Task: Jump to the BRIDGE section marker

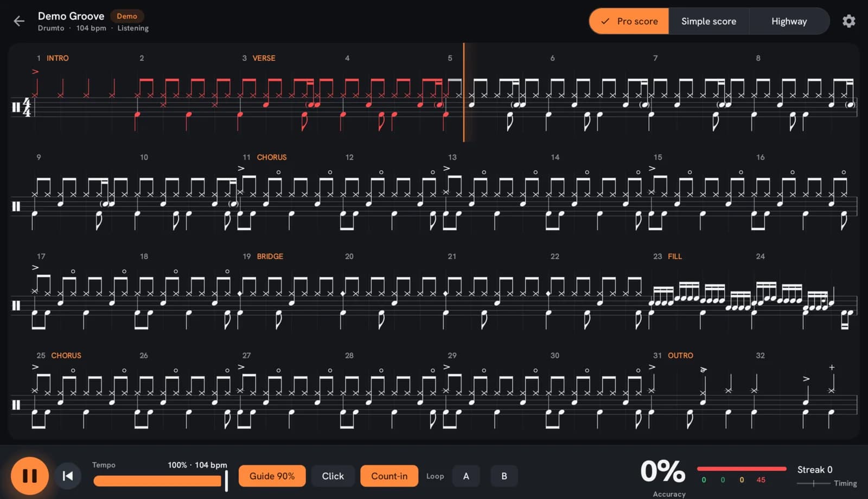Action: coord(270,256)
